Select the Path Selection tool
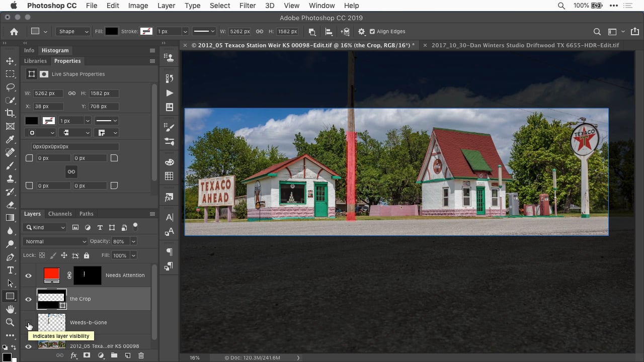Screen dimensions: 644x362 click(10, 283)
